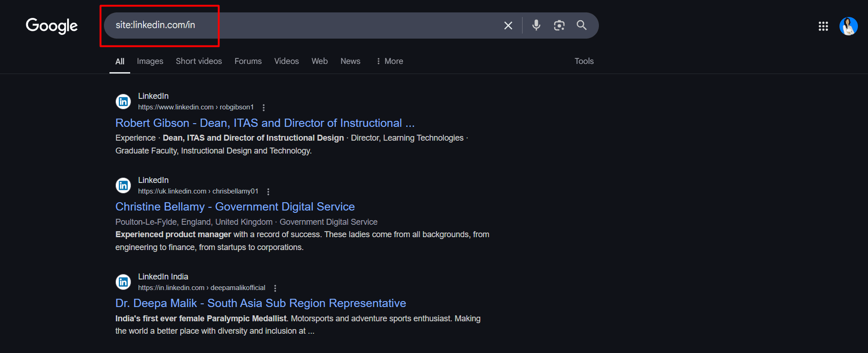This screenshot has height=353, width=868.
Task: Click the 'India's first ever female Paralympic Medallist' snippet
Action: click(x=201, y=319)
